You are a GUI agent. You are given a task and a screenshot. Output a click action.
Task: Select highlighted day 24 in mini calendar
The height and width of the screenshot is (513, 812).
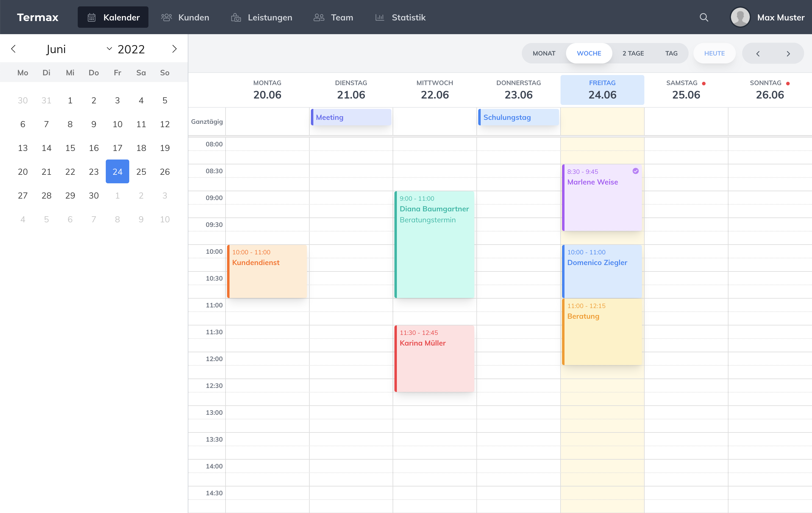117,171
